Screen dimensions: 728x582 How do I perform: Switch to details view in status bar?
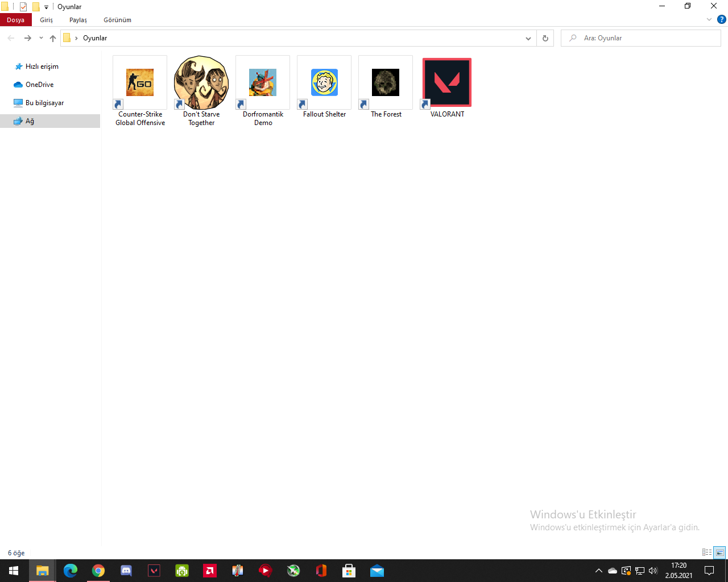click(x=707, y=552)
